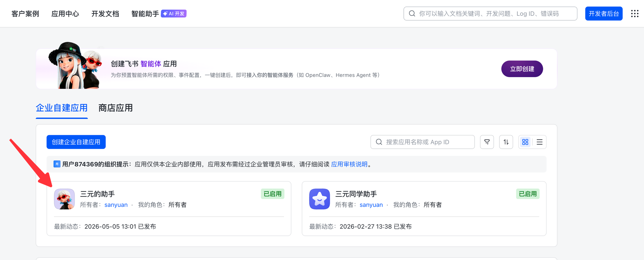Viewport: 644px width, 260px height.
Task: Open the 应用审核说明 link
Action: tap(349, 164)
